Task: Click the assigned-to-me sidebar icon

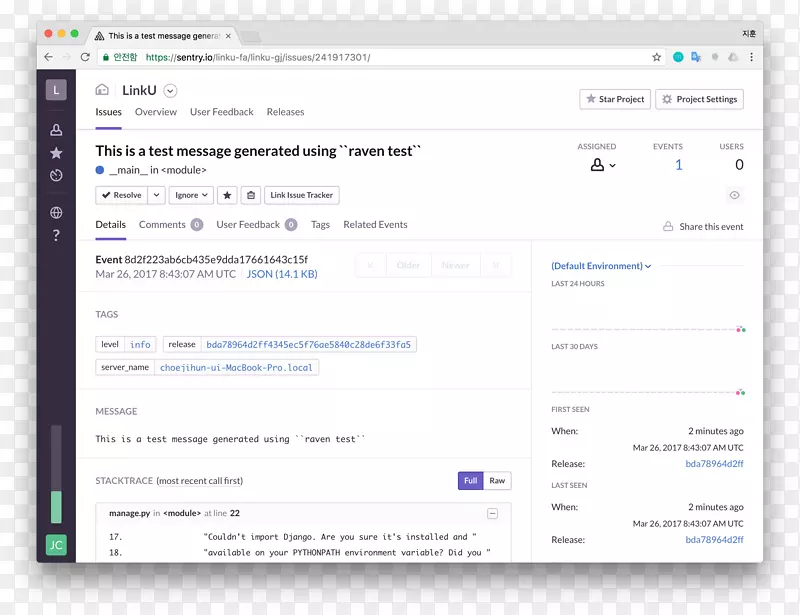Action: pyautogui.click(x=56, y=130)
